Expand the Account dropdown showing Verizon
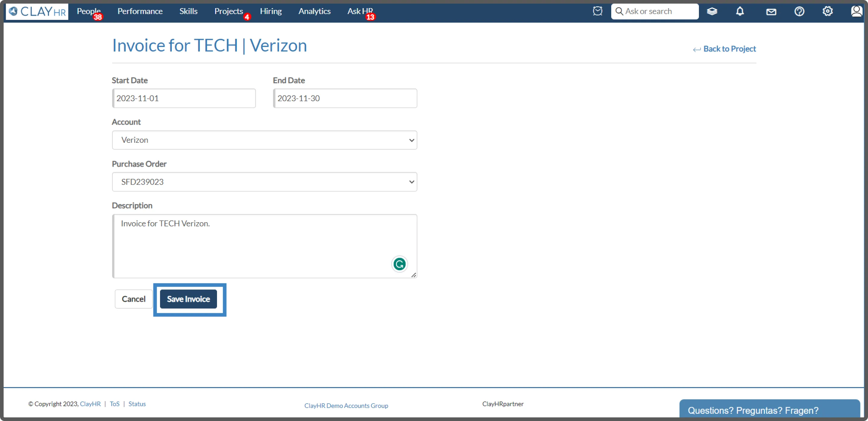This screenshot has height=421, width=868. [x=264, y=140]
